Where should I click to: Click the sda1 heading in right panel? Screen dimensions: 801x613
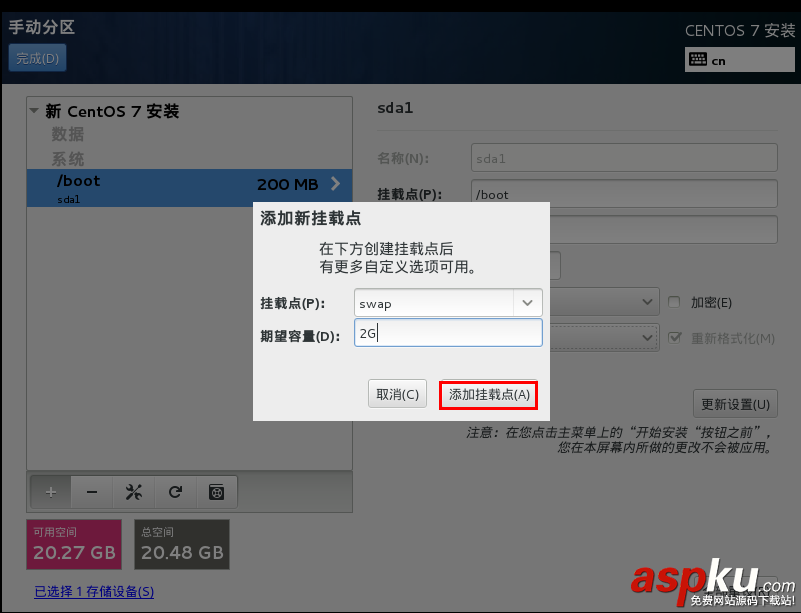[395, 108]
